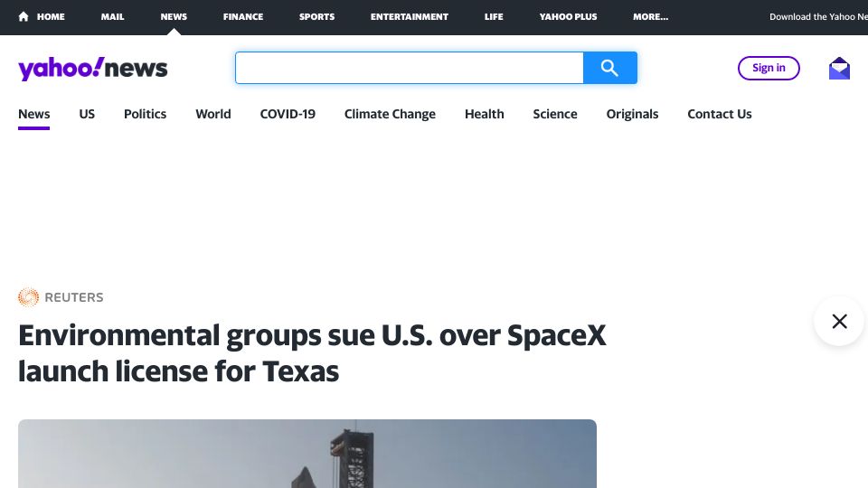Click the HOME text in top bar

click(51, 16)
